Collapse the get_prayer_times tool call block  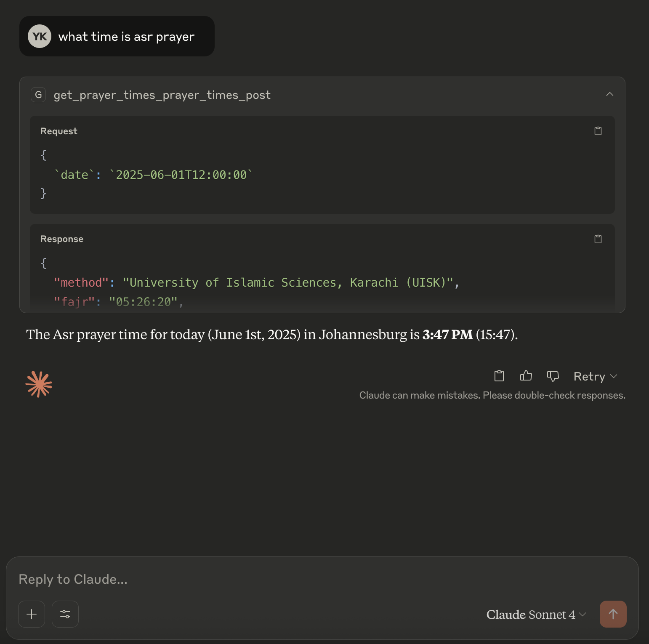[x=610, y=95]
